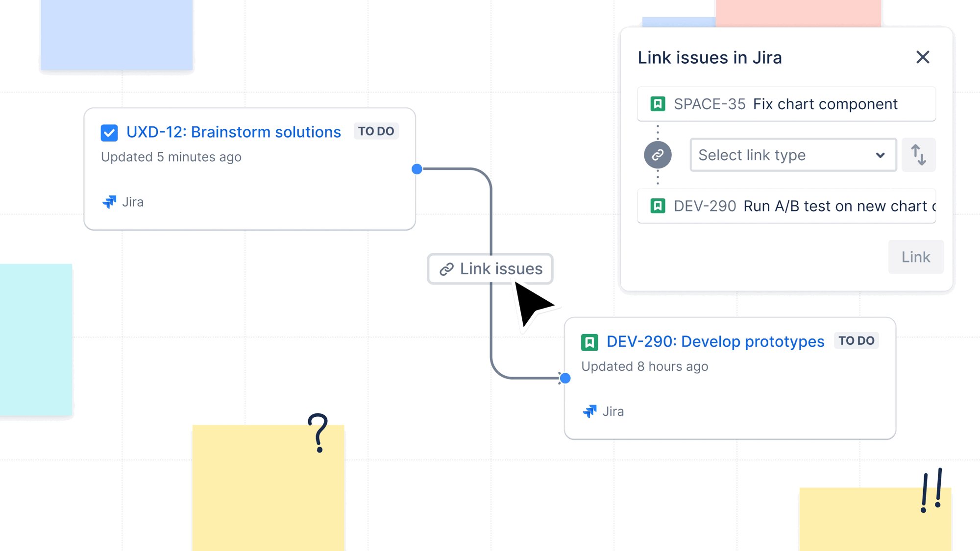Click the chevron arrow of the link type dropdown

[880, 155]
